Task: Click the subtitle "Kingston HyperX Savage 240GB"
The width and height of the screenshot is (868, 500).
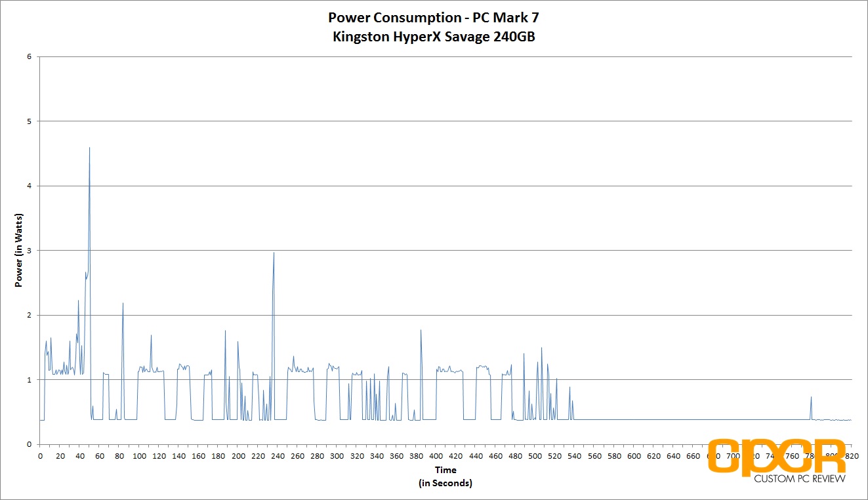Action: (434, 37)
